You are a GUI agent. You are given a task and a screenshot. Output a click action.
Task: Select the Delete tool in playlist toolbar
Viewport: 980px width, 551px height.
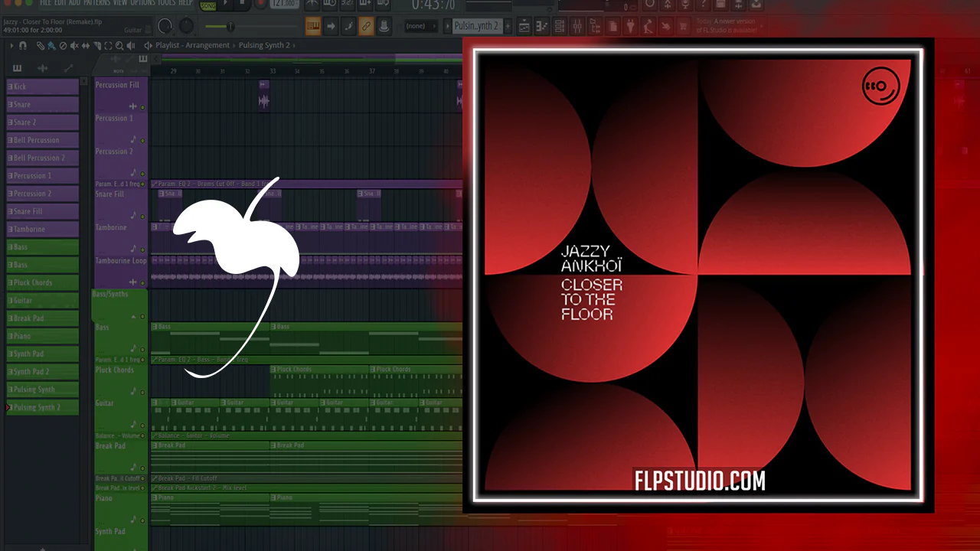[x=63, y=46]
